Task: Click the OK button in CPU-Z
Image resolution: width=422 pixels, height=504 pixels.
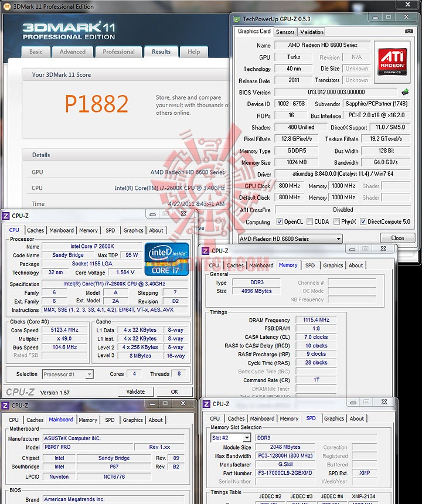Action: point(175,392)
